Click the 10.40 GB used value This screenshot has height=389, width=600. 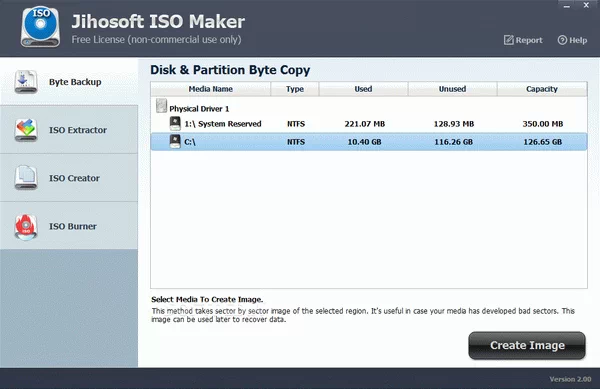pos(364,142)
